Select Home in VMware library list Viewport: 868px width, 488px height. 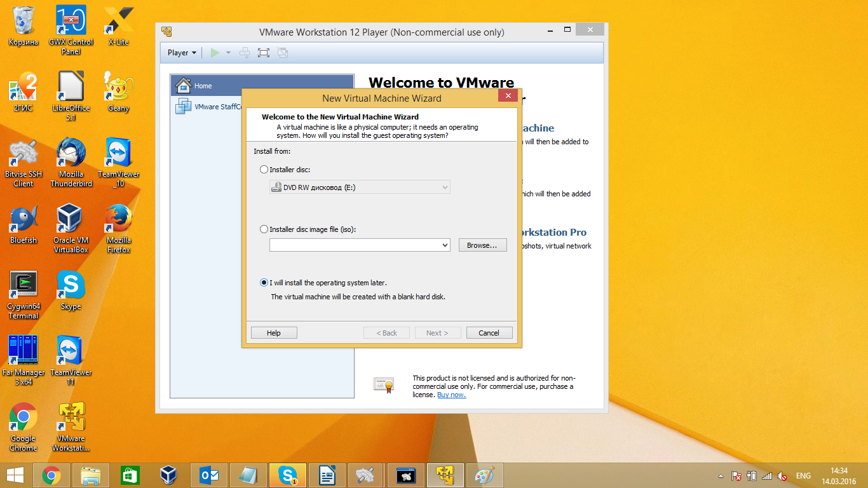tap(262, 86)
